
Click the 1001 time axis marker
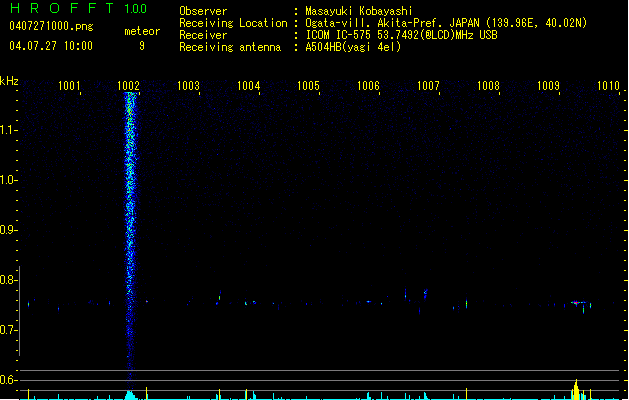tap(69, 86)
